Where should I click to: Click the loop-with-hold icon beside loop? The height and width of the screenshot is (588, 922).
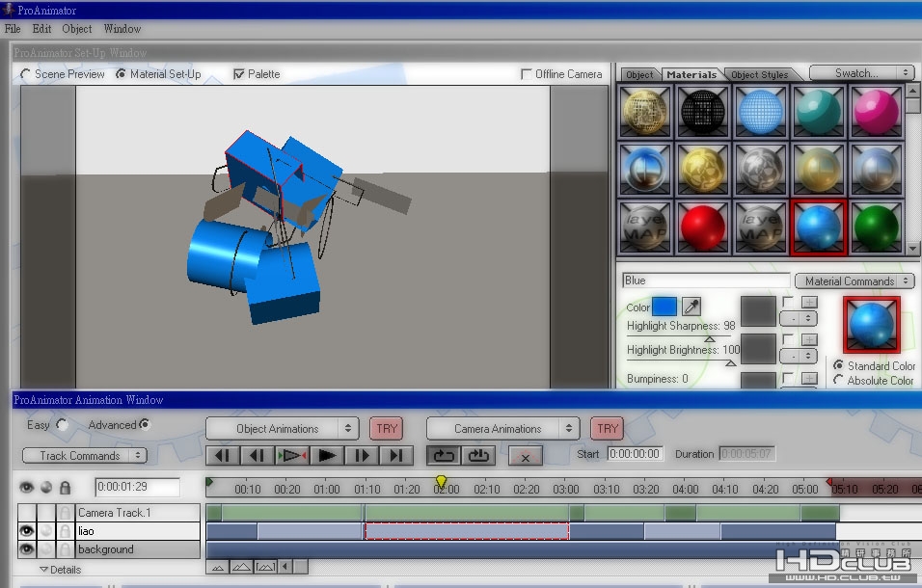pos(478,456)
